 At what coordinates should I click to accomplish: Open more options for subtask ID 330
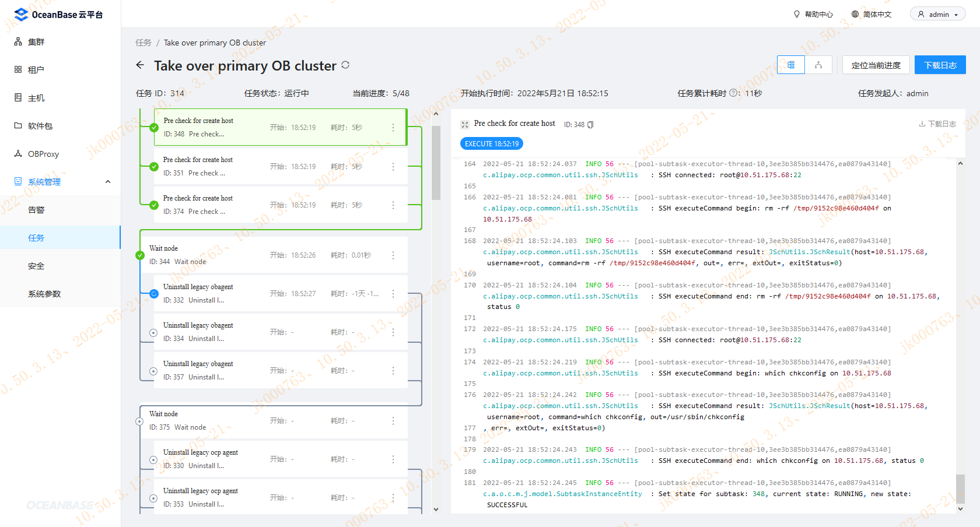click(x=393, y=459)
